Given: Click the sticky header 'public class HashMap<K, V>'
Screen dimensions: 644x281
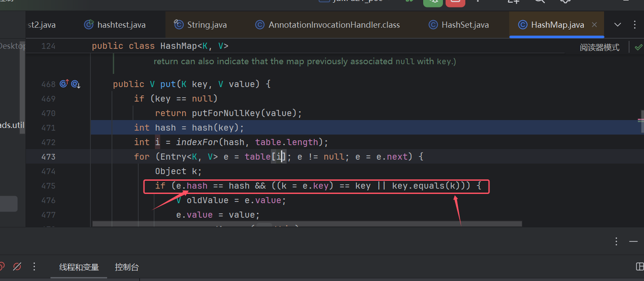Looking at the screenshot, I should [160, 46].
